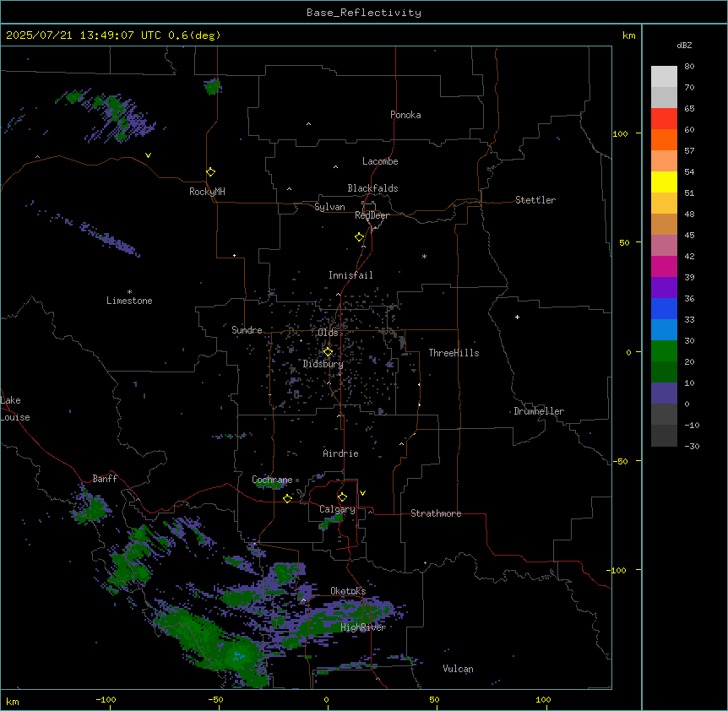This screenshot has height=711, width=728.
Task: Click the Airdrie city label
Action: (x=341, y=453)
